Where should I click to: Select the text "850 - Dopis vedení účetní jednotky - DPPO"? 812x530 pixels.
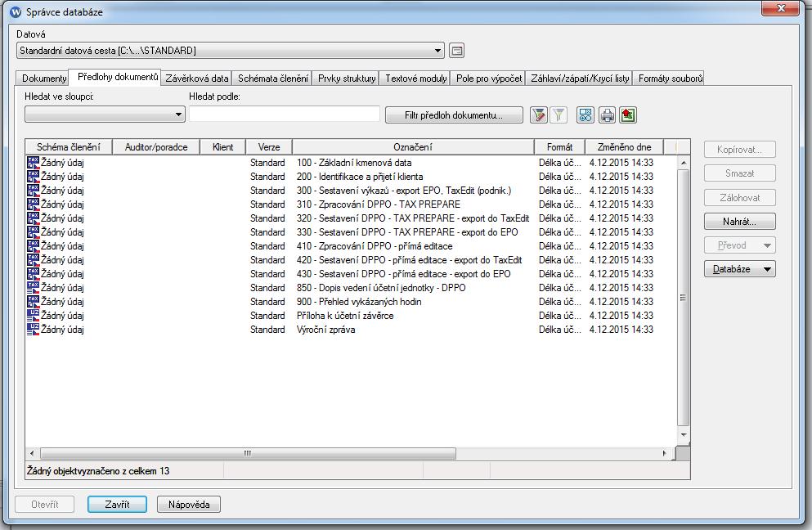pyautogui.click(x=381, y=288)
